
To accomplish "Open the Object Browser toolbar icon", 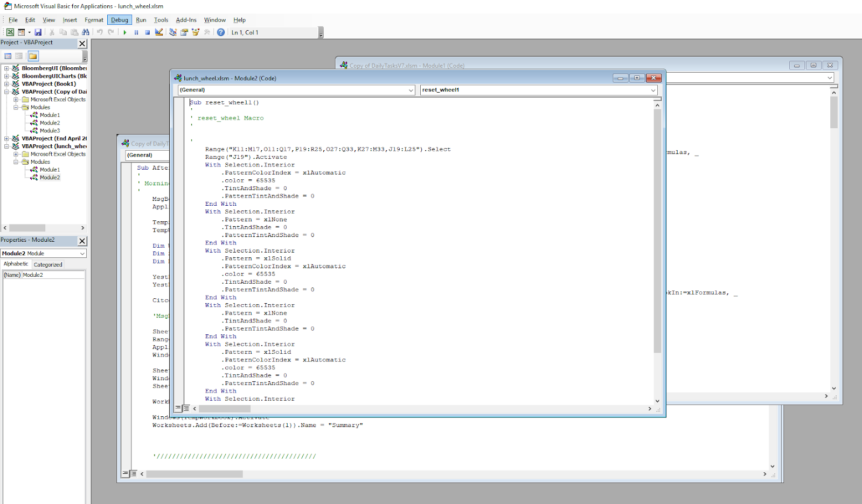I will (x=196, y=32).
